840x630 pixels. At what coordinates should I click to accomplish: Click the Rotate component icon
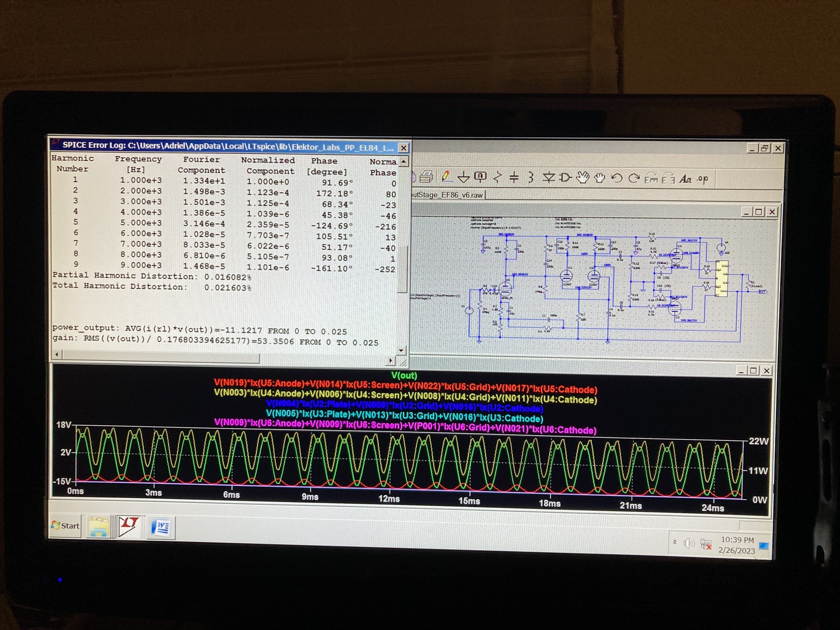click(x=651, y=178)
